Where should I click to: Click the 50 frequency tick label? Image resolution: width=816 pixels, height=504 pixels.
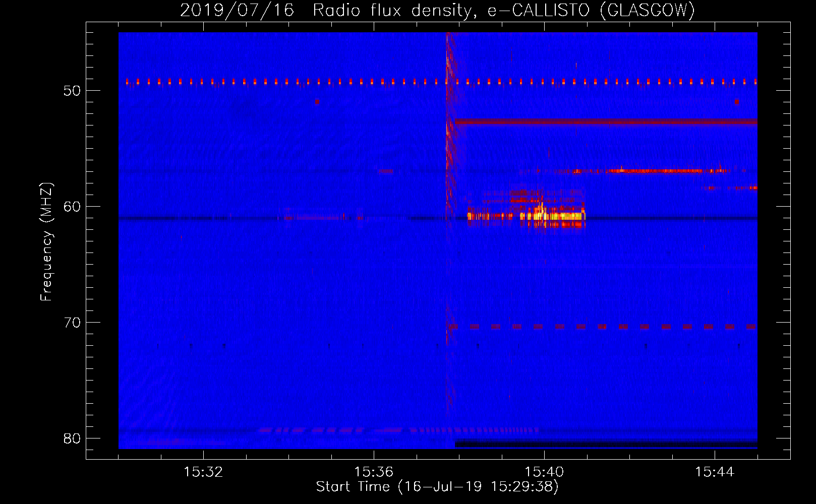point(72,91)
